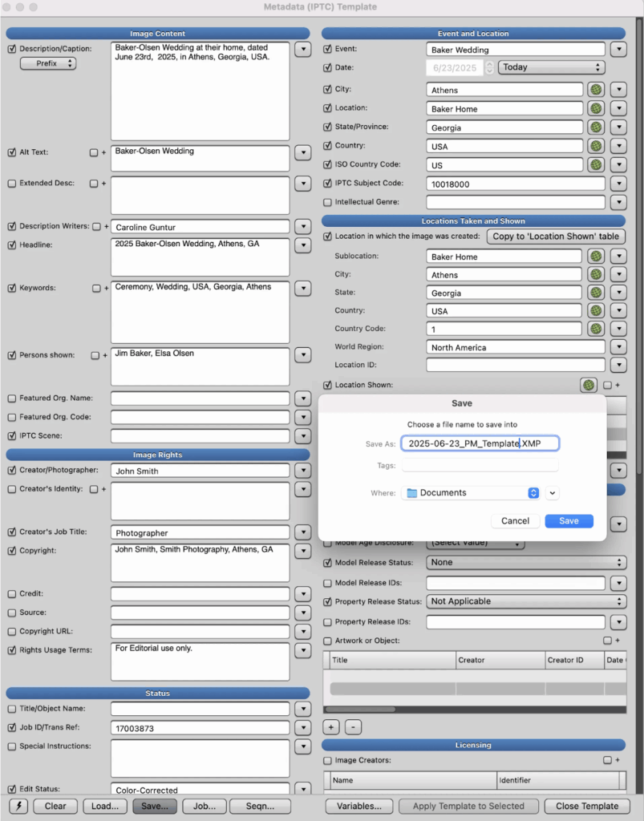The height and width of the screenshot is (821, 644).
Task: Toggle the Creator/Photographer checkbox
Action: [12, 470]
